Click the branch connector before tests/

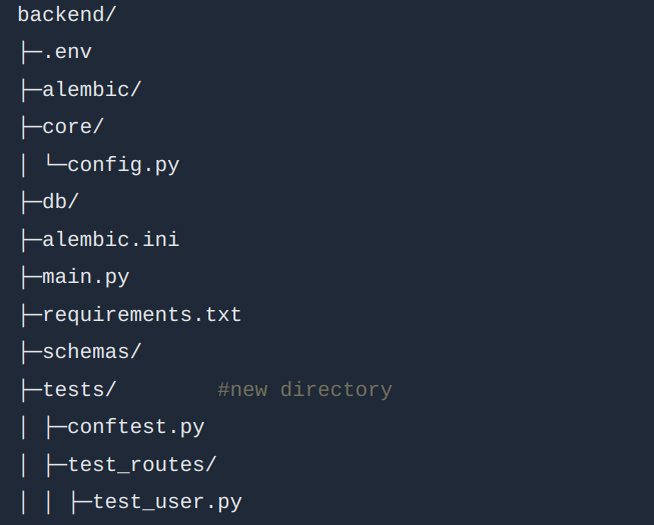(x=32, y=390)
